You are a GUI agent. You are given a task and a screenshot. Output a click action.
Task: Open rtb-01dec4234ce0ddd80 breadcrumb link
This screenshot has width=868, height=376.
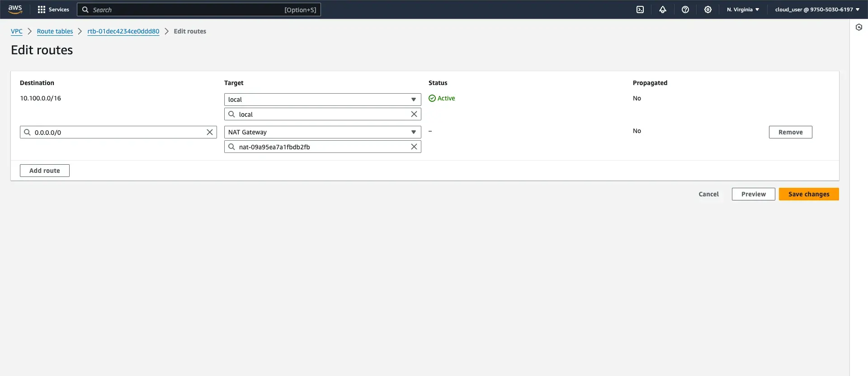pyautogui.click(x=123, y=31)
